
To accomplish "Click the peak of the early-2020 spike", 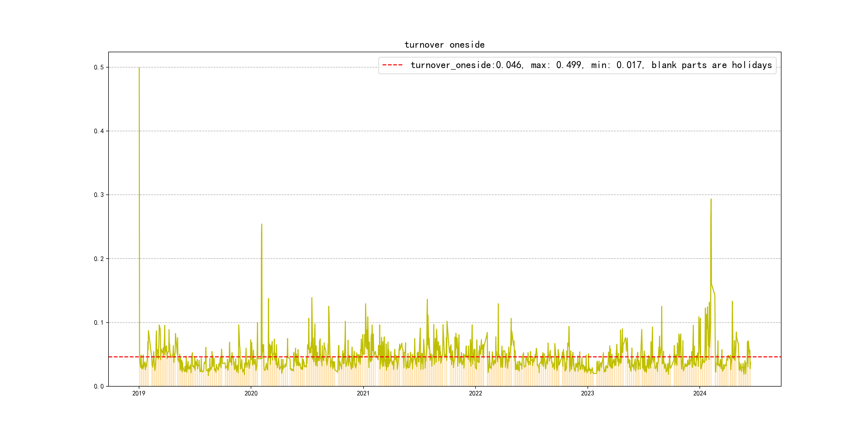I will 262,225.
